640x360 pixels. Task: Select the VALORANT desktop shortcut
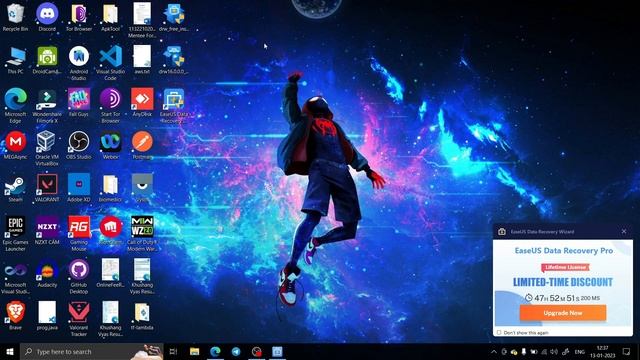coord(47,188)
